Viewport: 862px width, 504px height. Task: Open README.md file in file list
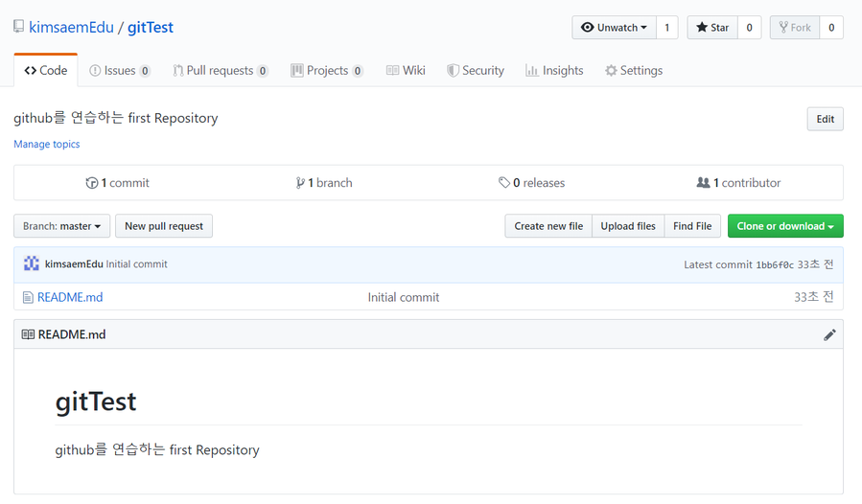[70, 297]
